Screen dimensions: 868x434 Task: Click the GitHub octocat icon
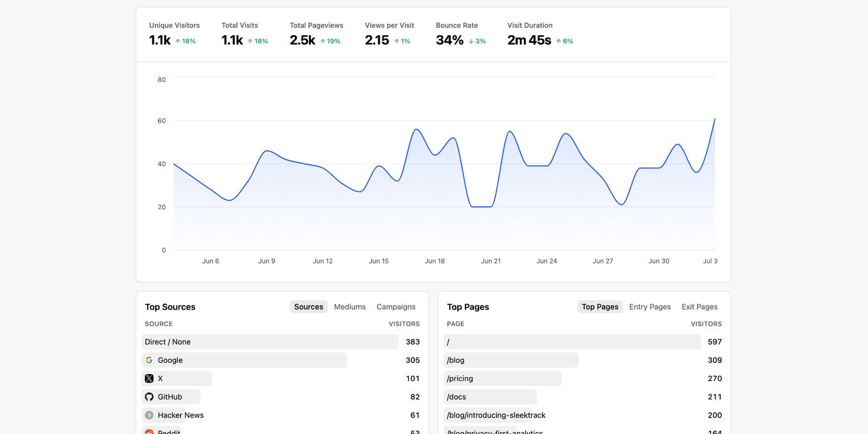point(149,397)
